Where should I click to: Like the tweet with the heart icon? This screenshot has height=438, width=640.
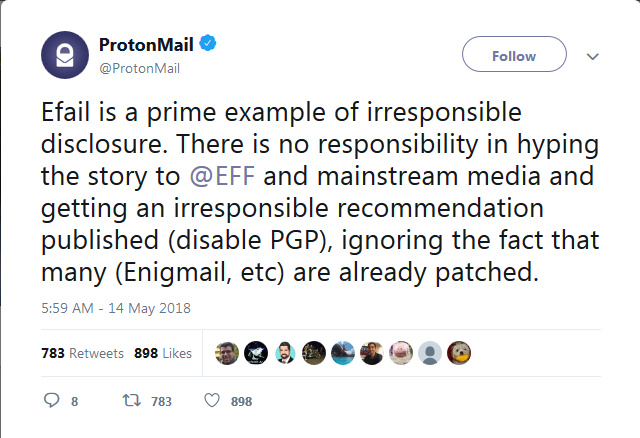(211, 401)
